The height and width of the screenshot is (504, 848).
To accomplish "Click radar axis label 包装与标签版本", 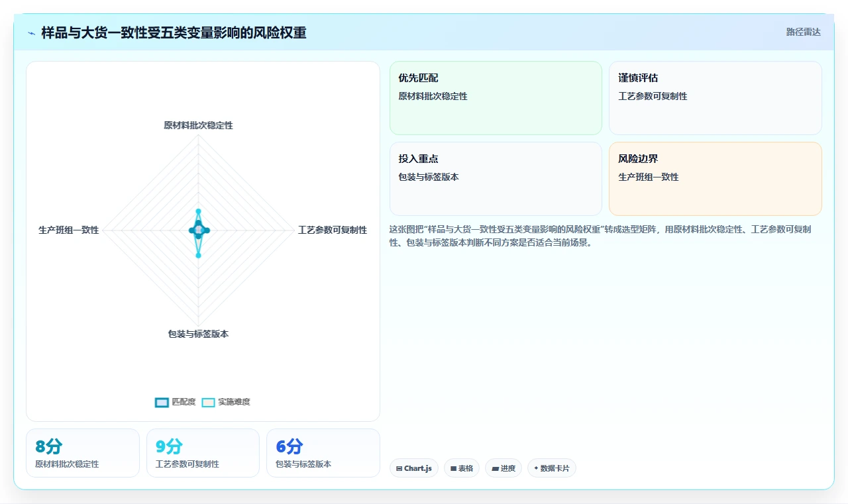I will click(198, 334).
